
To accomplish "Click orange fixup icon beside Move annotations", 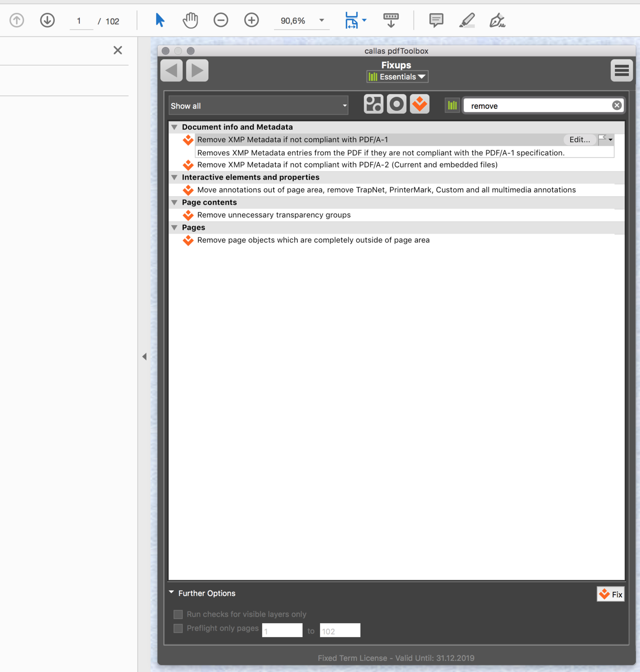I will (188, 190).
